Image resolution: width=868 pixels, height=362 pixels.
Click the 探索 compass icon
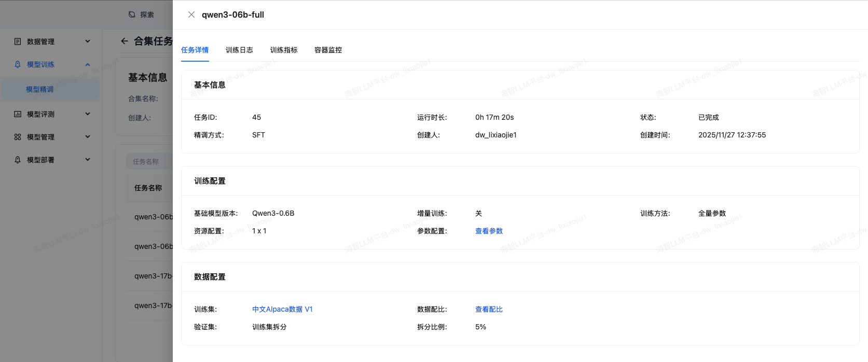(132, 15)
